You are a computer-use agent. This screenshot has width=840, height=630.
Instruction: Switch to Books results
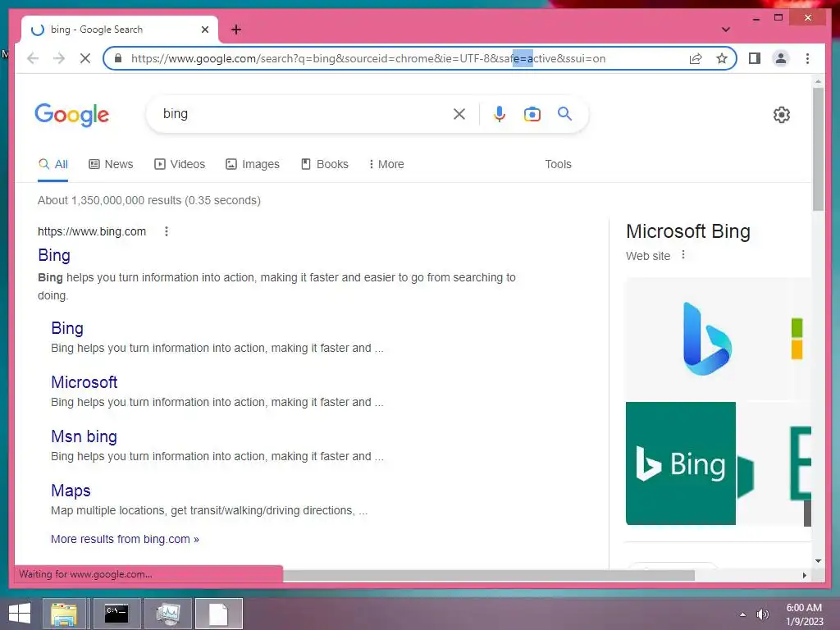[325, 164]
